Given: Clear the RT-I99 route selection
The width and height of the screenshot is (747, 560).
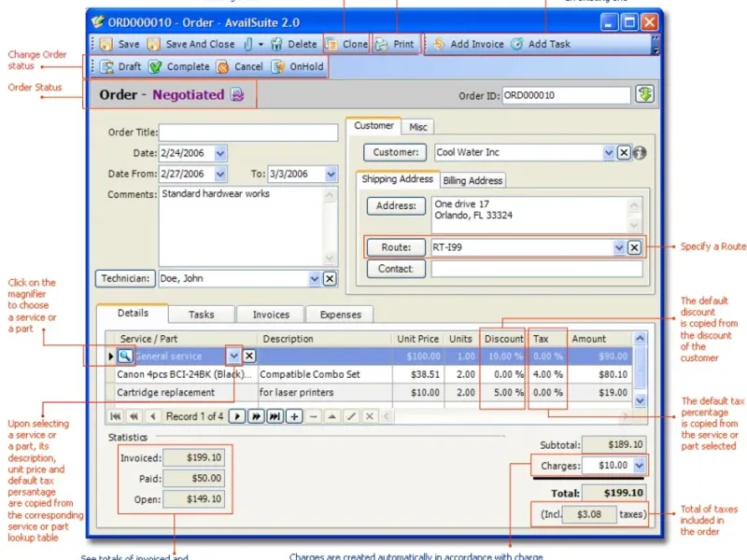Looking at the screenshot, I should tap(634, 247).
